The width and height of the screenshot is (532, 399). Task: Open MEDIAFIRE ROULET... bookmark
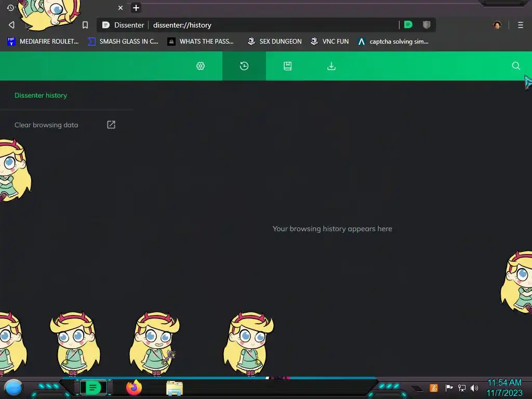point(43,42)
